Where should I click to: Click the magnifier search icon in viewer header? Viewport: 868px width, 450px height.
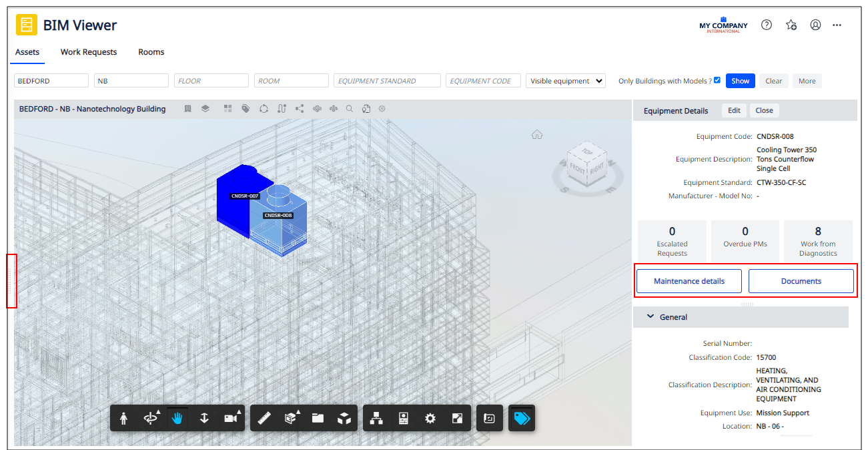tap(349, 109)
